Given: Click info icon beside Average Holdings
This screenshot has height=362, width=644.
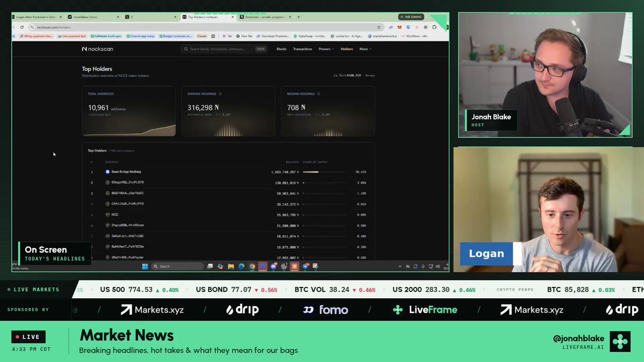Looking at the screenshot, I should 220,94.
